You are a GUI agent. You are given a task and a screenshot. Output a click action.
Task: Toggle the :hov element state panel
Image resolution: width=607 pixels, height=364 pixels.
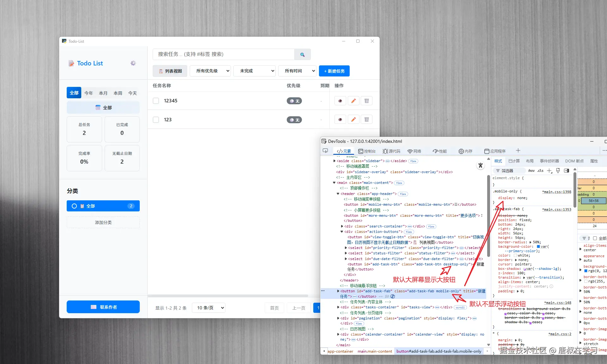click(531, 171)
